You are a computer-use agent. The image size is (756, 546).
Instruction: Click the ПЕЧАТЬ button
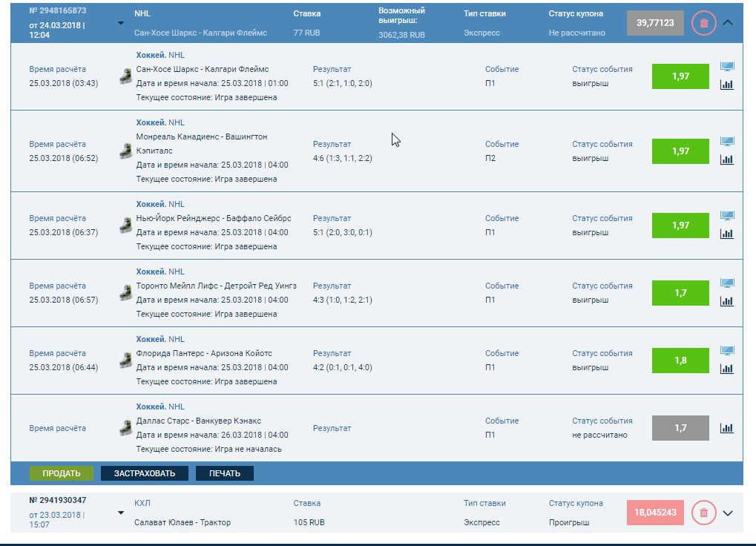tap(224, 473)
